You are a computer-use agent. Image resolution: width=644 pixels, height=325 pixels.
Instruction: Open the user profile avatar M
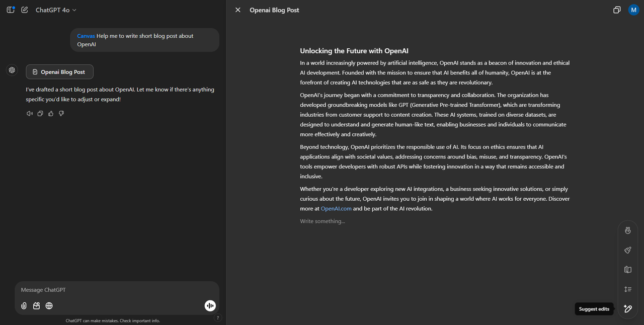633,10
